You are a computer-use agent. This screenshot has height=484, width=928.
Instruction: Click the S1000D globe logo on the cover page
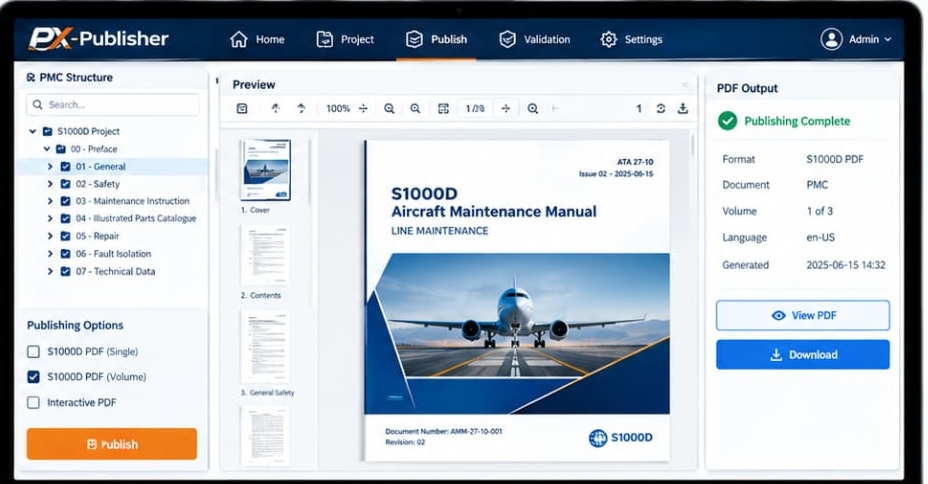pyautogui.click(x=598, y=438)
